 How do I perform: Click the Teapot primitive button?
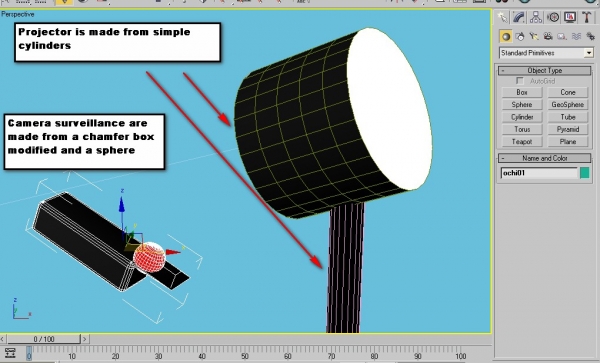click(x=522, y=142)
